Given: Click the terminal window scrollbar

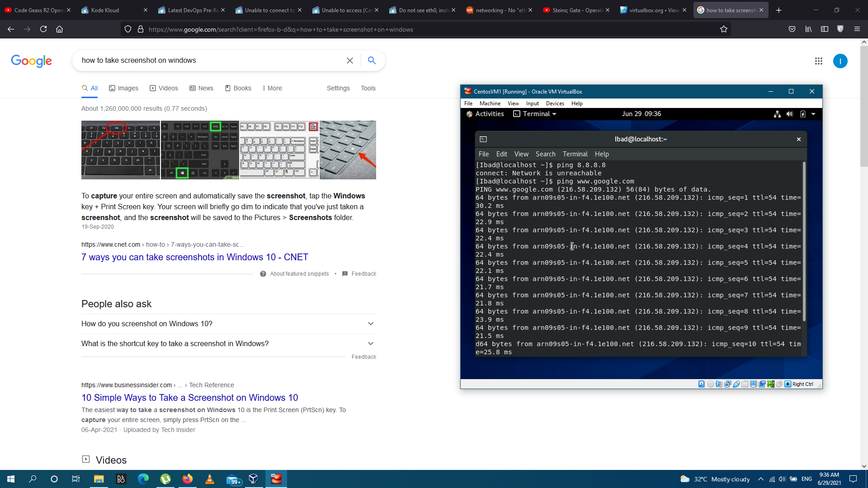Looking at the screenshot, I should click(804, 242).
